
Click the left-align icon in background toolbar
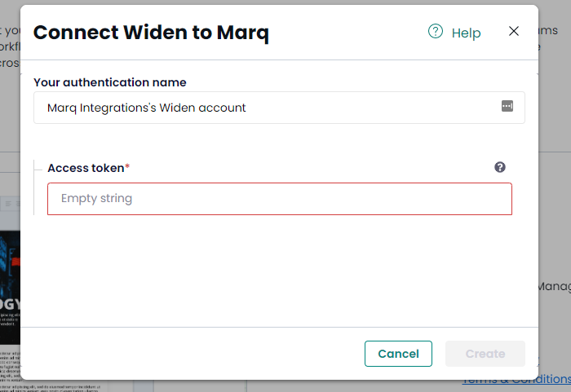click(8, 204)
